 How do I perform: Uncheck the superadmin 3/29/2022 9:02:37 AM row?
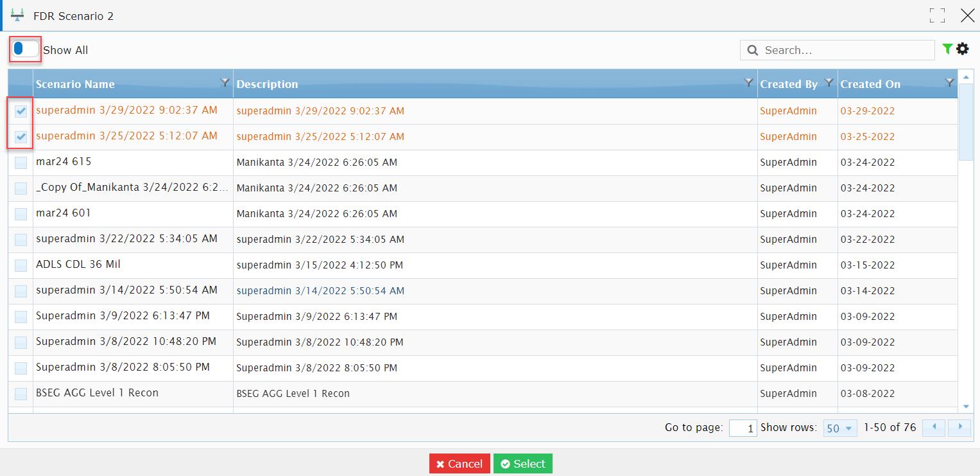[21, 111]
